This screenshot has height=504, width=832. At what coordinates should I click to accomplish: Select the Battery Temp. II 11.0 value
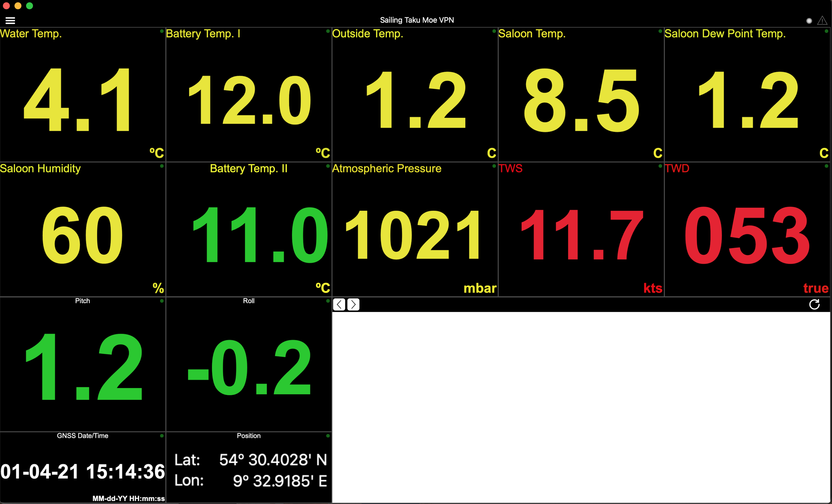tap(260, 235)
